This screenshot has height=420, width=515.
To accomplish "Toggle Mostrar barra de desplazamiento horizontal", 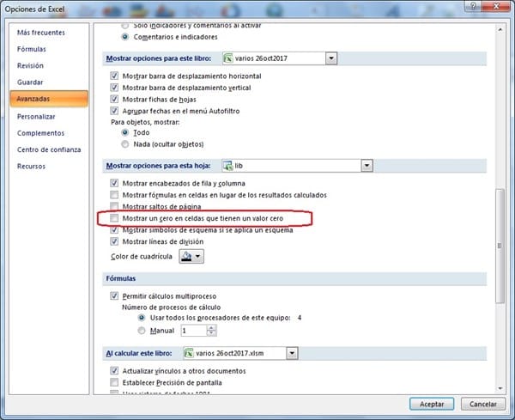I will pos(114,76).
